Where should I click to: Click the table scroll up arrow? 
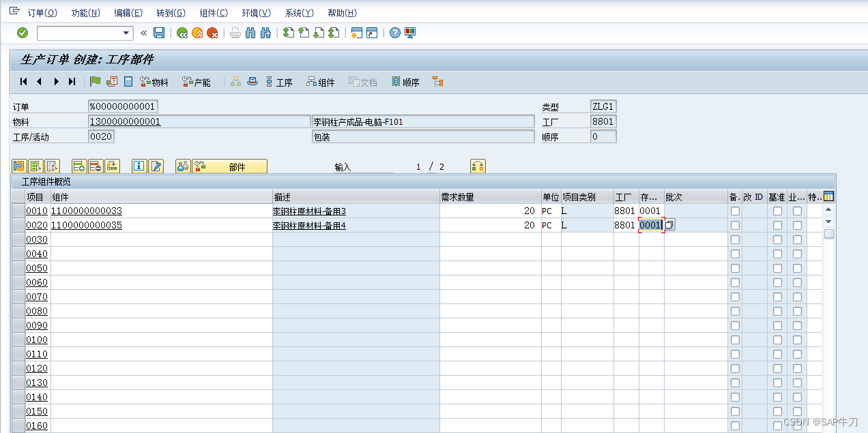coord(829,211)
